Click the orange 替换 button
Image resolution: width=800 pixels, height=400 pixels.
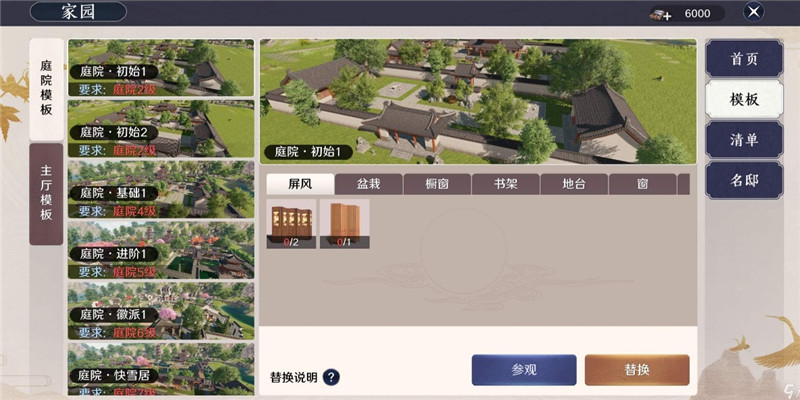coord(637,370)
